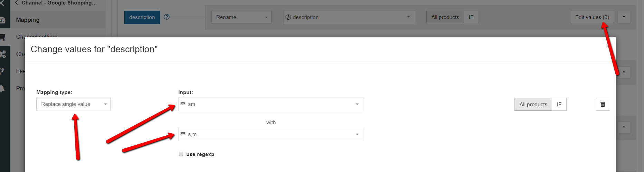Open the Input dropdown showing sm
This screenshot has width=644, height=172.
coord(271,104)
